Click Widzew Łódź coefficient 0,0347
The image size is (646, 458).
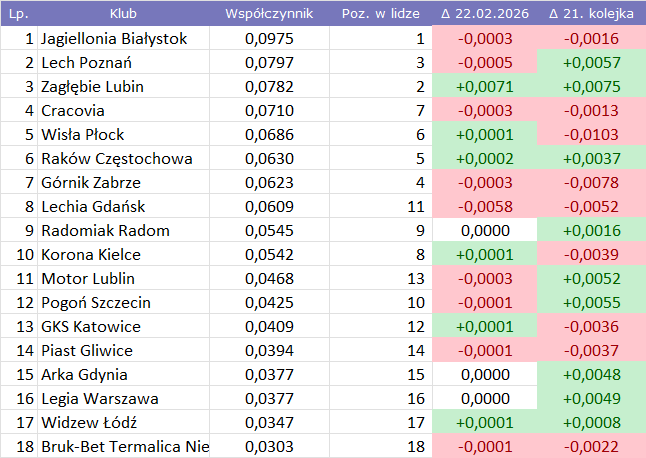click(x=269, y=423)
